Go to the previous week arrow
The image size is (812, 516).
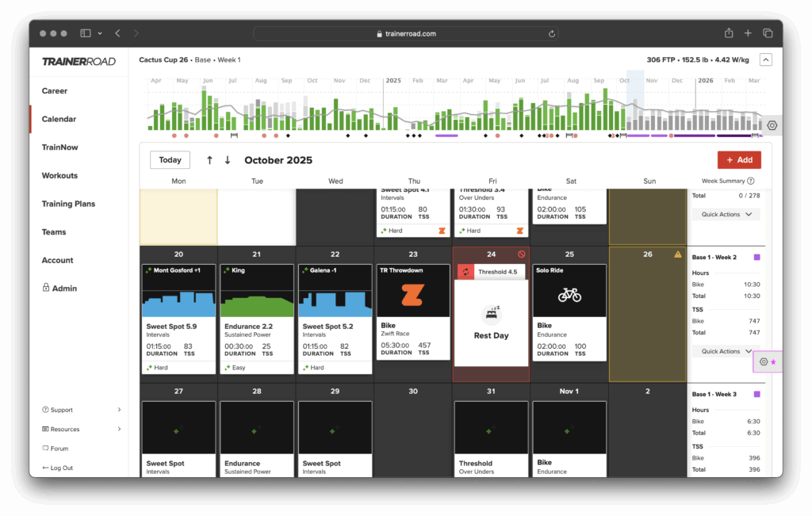[x=209, y=160]
